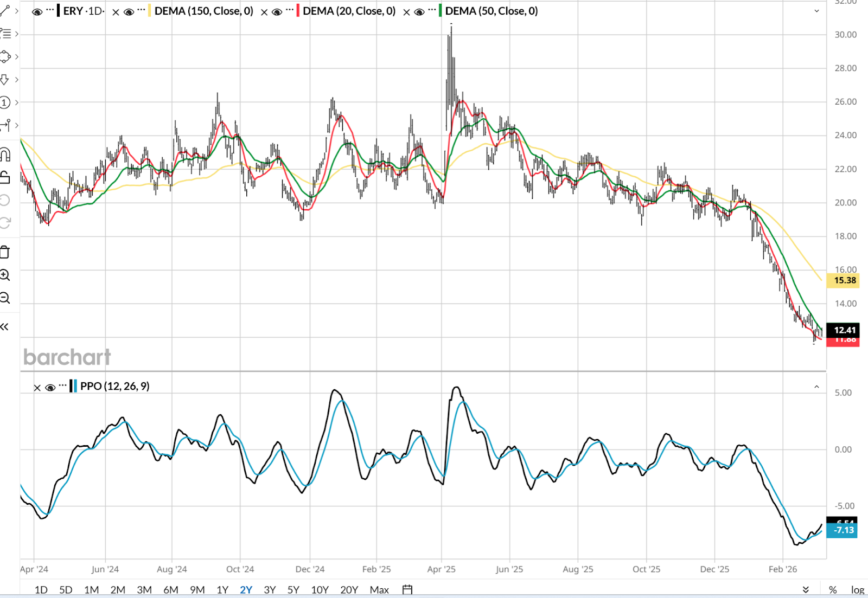Zoom in using the magnifier plus icon
868x598 pixels.
point(5,275)
